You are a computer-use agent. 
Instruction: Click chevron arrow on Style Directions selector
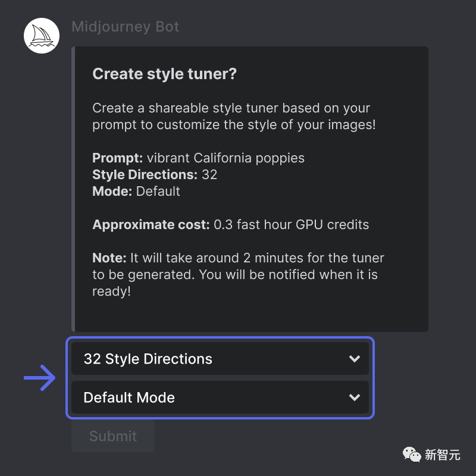354,359
